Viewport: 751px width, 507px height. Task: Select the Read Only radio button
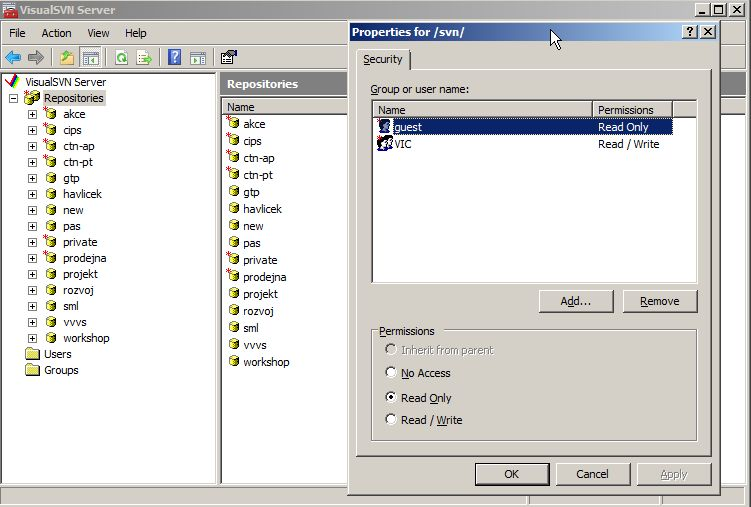391,397
